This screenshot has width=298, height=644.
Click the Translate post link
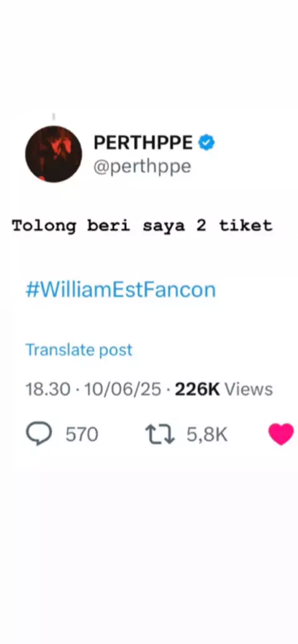(x=79, y=350)
